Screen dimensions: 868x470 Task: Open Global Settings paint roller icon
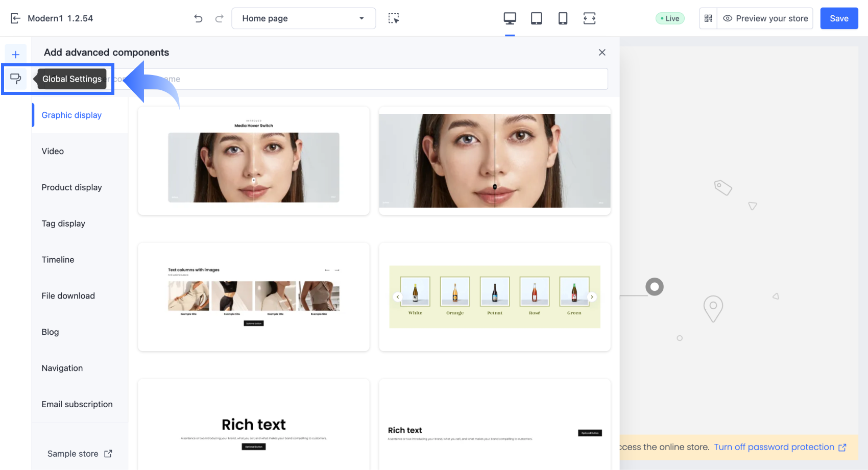(x=16, y=79)
